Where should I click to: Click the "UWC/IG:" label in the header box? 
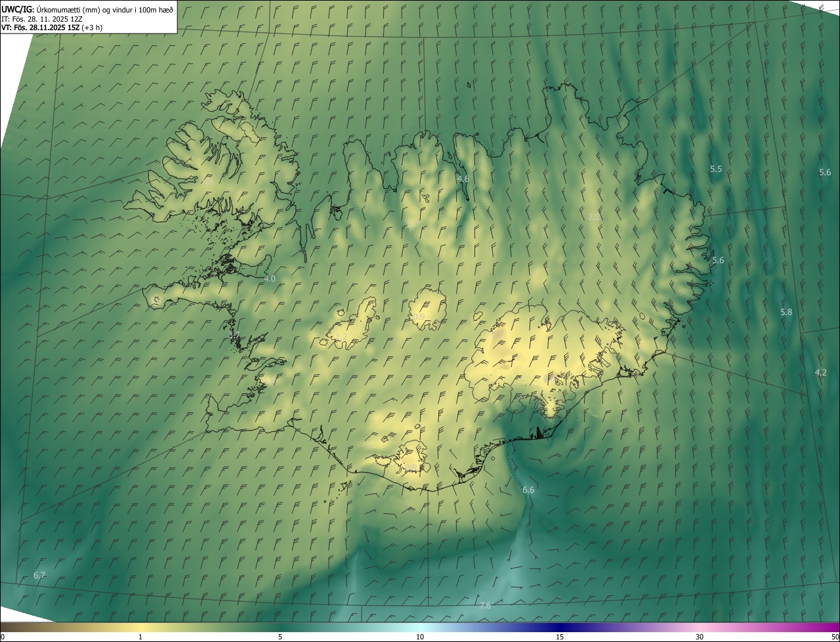coord(18,9)
